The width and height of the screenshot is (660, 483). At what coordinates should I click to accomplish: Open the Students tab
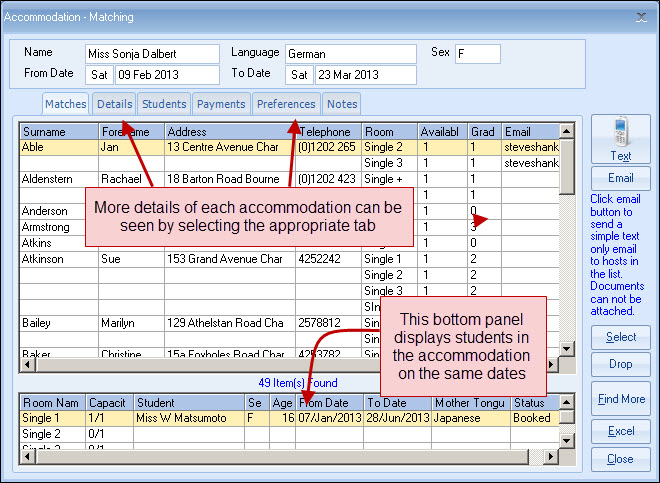pyautogui.click(x=164, y=104)
